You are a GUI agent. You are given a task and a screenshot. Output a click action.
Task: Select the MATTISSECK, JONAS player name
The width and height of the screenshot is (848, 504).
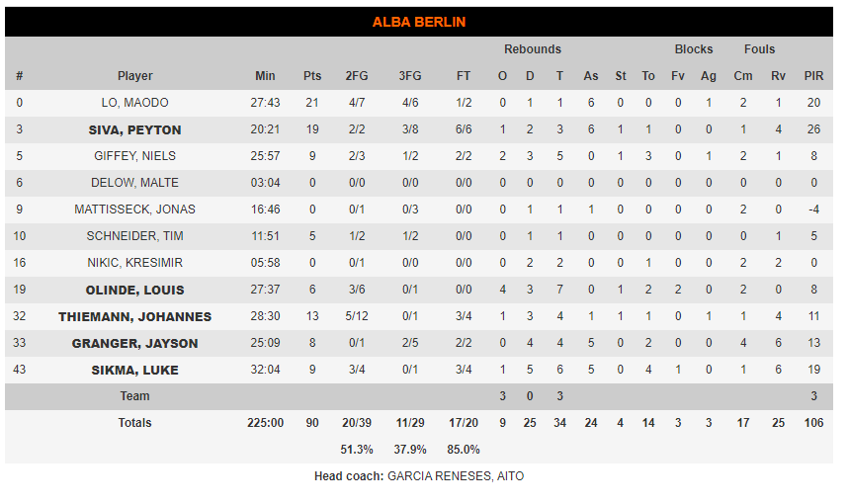coord(134,210)
